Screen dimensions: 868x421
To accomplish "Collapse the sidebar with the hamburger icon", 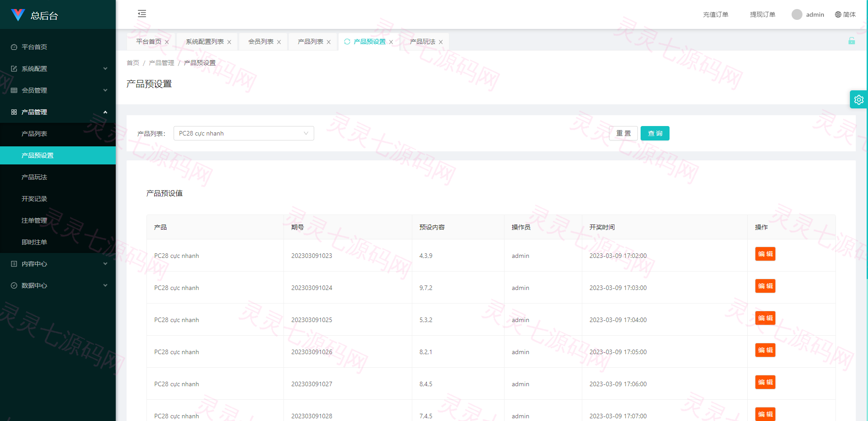I will click(x=142, y=14).
